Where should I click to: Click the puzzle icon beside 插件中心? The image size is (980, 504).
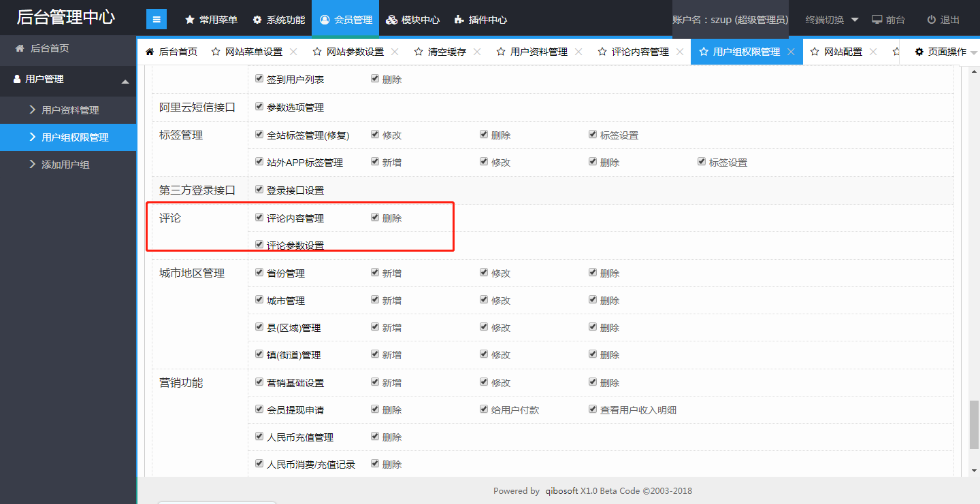pyautogui.click(x=459, y=20)
